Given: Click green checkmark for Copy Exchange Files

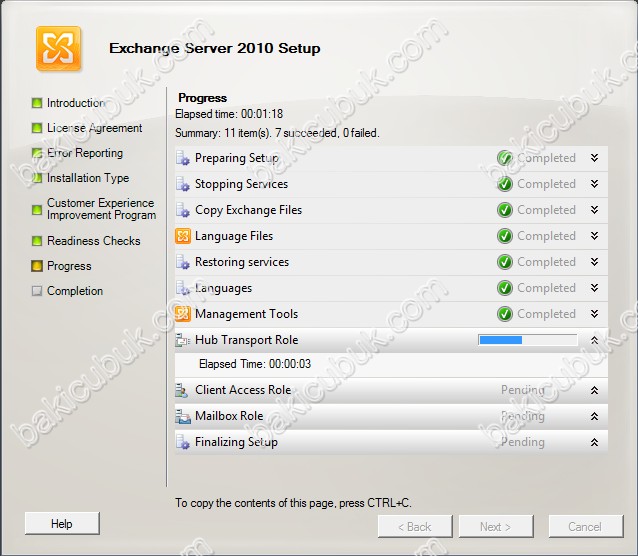Looking at the screenshot, I should click(505, 210).
